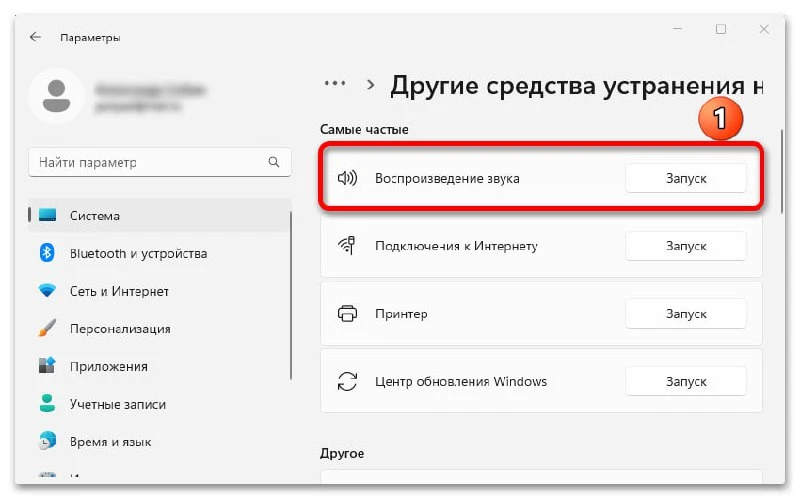
Task: Run Подключения к Интернету troubleshooter via Запуск
Action: click(686, 246)
